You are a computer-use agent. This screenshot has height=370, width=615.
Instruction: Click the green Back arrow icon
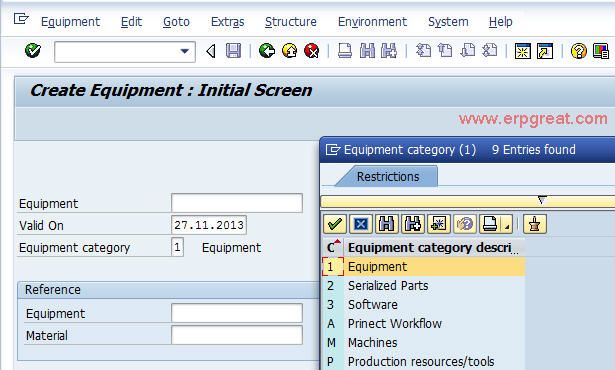tap(267, 51)
